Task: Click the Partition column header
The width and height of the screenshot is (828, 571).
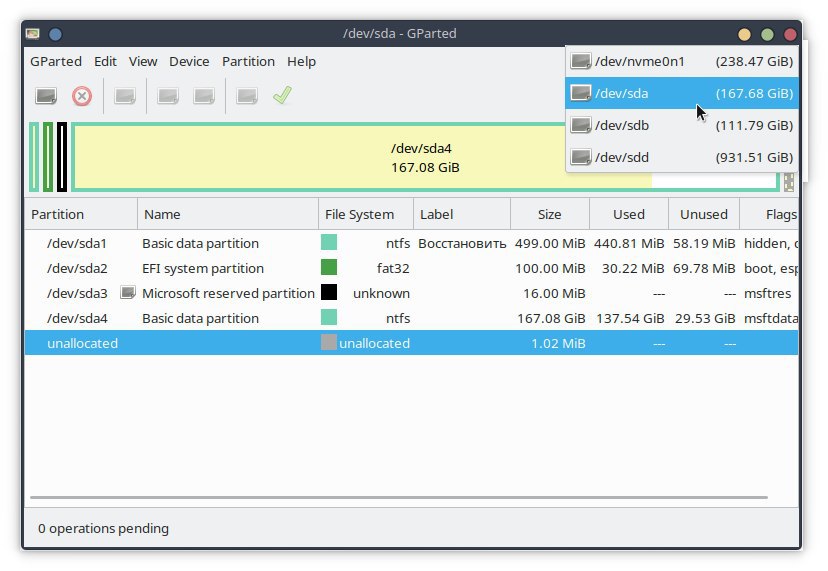Action: (x=81, y=214)
